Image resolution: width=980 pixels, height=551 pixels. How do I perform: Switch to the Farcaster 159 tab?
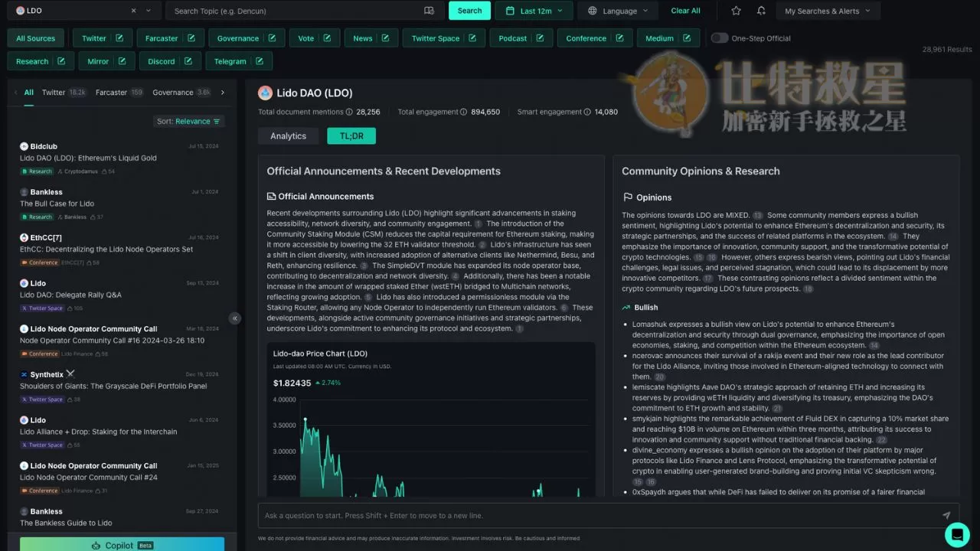[x=119, y=93]
